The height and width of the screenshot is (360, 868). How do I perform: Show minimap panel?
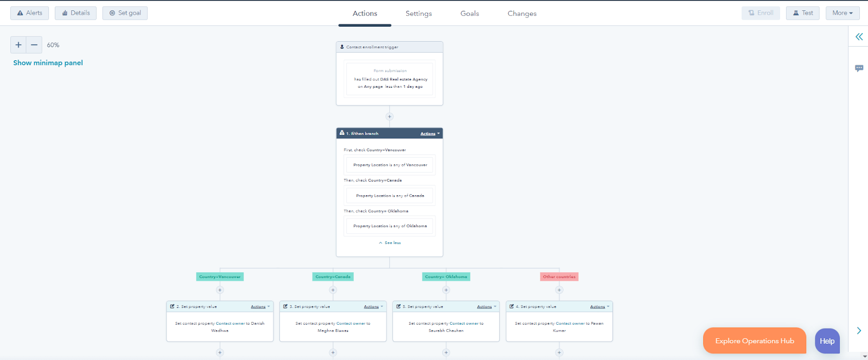click(x=48, y=63)
